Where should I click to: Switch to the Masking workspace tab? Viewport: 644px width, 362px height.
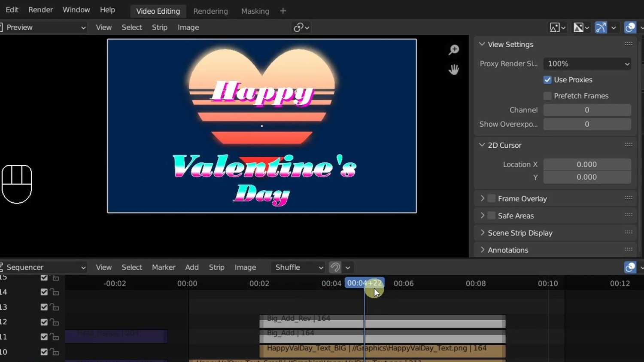(255, 11)
